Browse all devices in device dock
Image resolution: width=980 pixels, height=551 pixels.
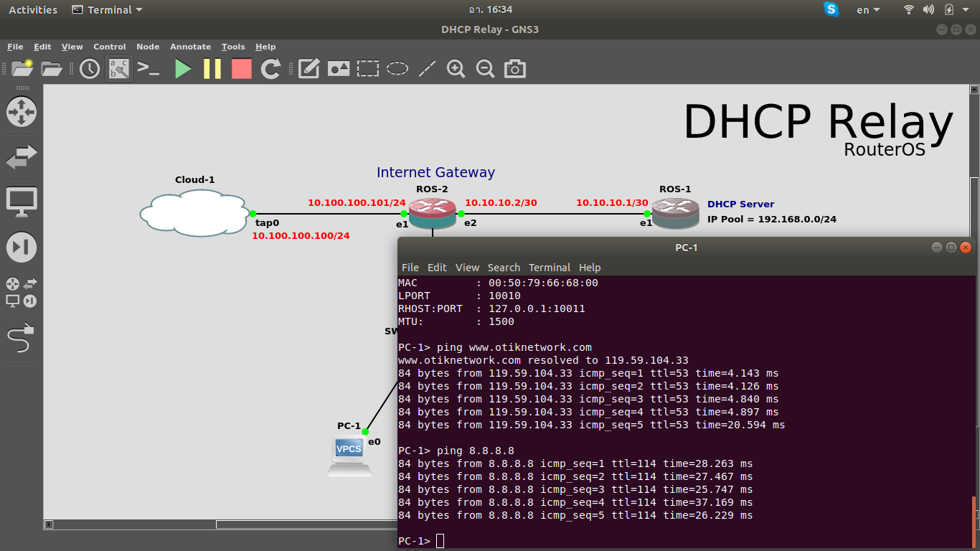[x=22, y=292]
